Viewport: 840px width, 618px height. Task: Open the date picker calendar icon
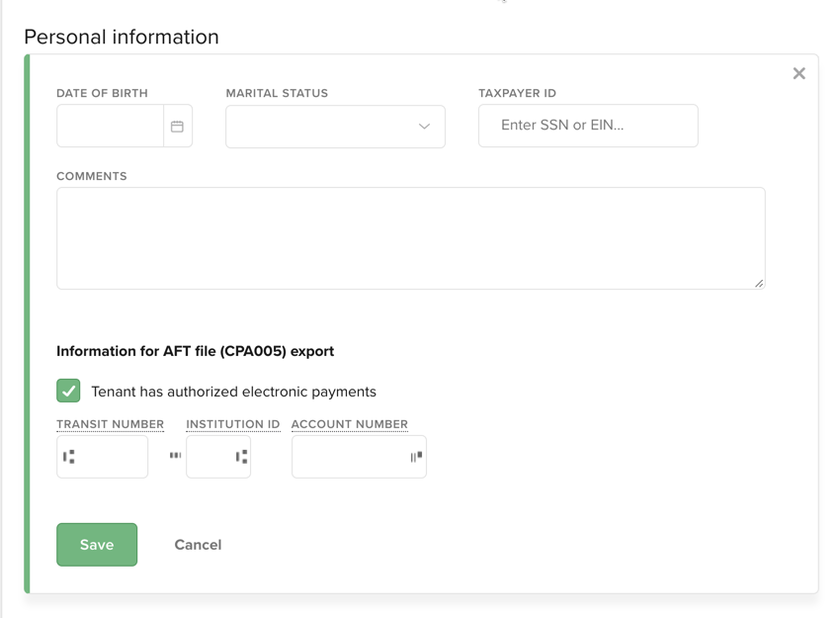178,126
